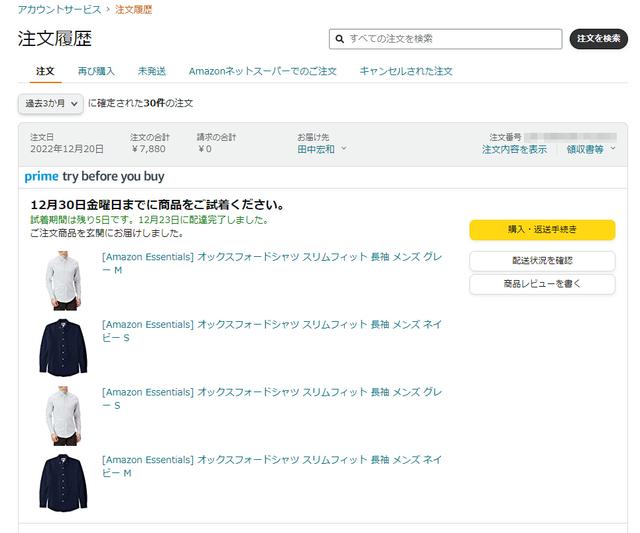Click the magnifier icon in the search box
This screenshot has width=640, height=533.
339,39
